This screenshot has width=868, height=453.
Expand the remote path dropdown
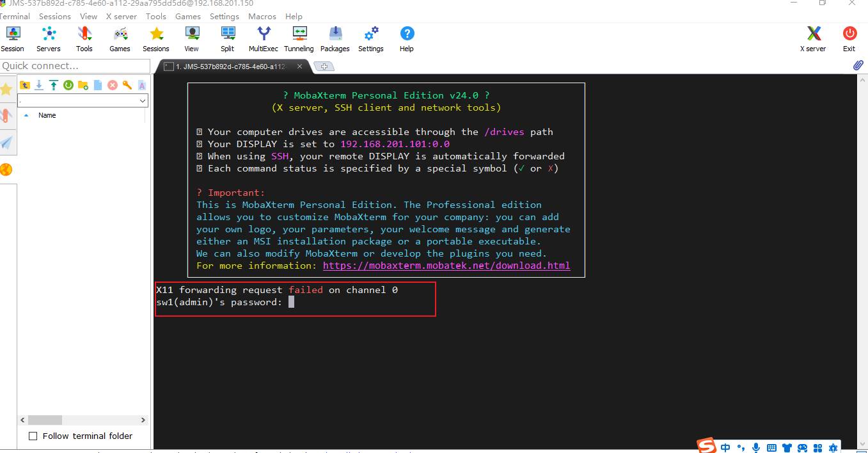[143, 101]
